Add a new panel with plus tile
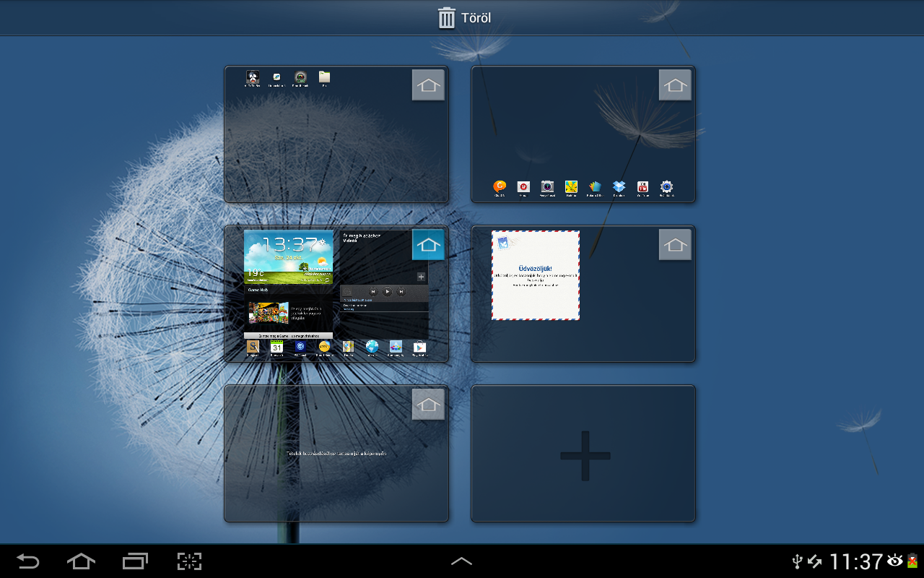Viewport: 924px width, 578px height. click(x=584, y=455)
